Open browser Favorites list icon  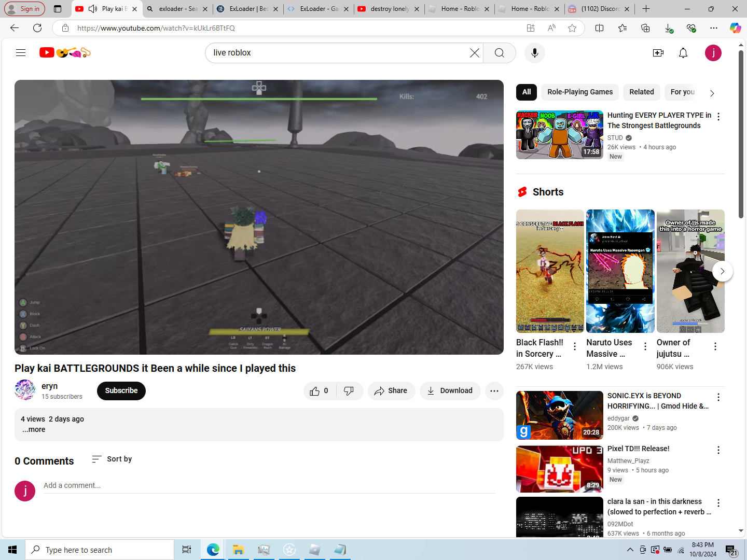622,28
